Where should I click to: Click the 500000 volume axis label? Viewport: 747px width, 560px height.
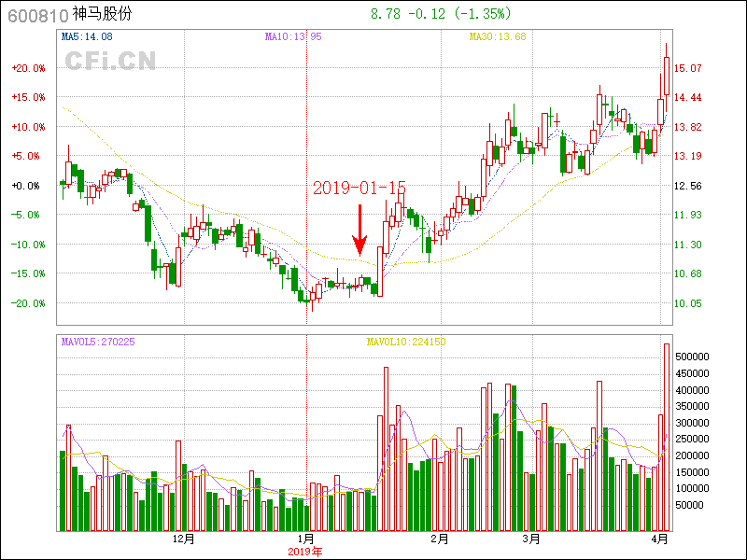(x=697, y=357)
